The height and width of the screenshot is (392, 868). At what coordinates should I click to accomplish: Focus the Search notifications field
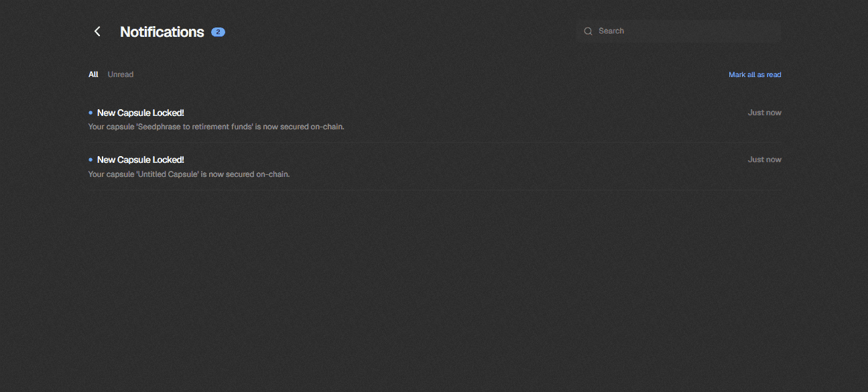pos(679,31)
